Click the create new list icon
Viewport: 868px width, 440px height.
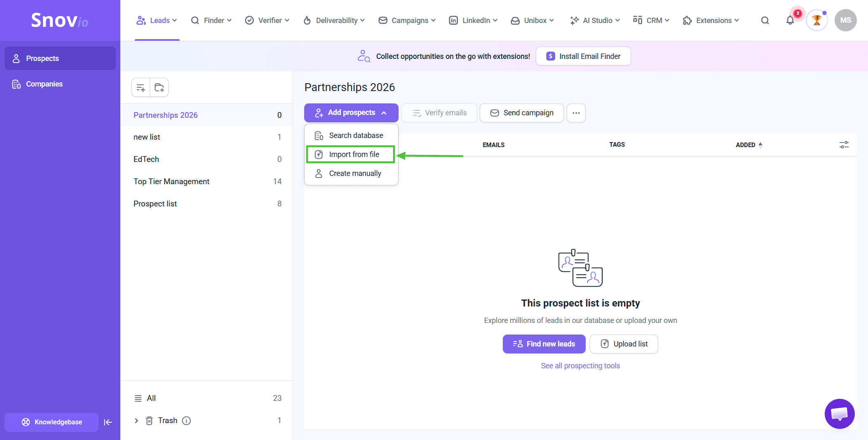tap(141, 88)
